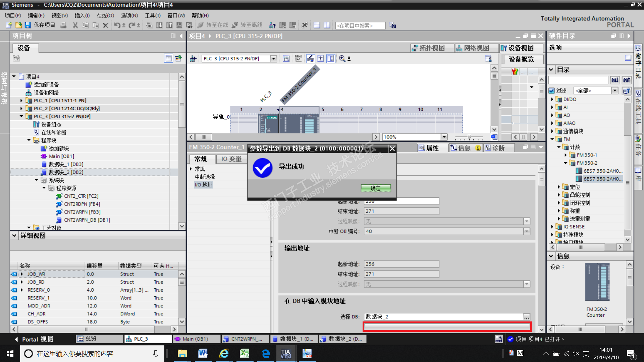Image resolution: width=644 pixels, height=362 pixels.
Task: Open PLC_3 device selection dropdown
Action: coord(274,59)
